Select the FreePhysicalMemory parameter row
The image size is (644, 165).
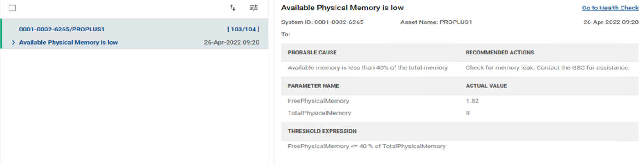pos(460,101)
